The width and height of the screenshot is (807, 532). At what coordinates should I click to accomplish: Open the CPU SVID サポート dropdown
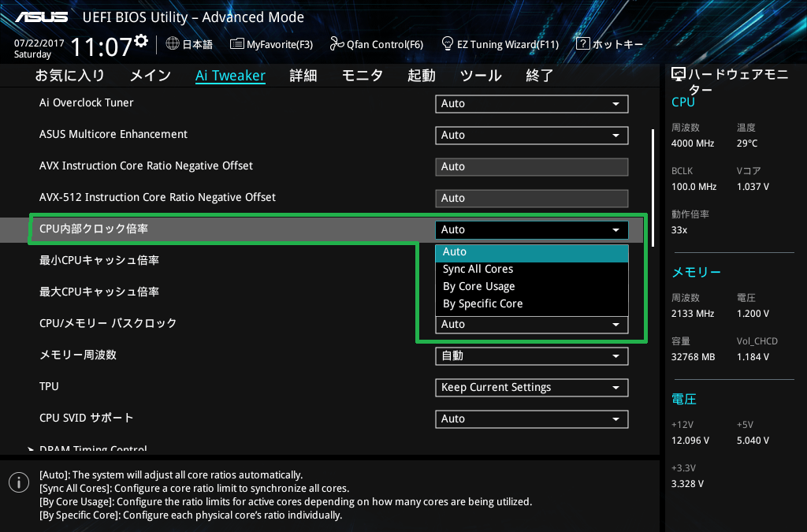(532, 419)
